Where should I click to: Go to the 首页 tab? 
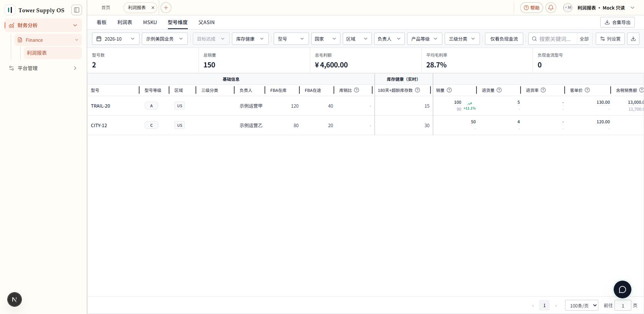106,8
